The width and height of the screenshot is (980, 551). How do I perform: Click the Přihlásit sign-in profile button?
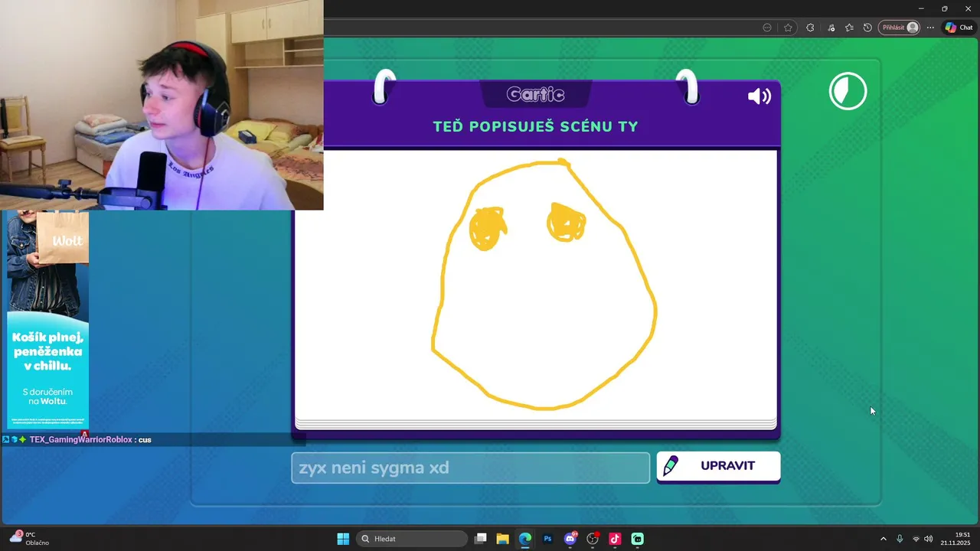point(898,28)
